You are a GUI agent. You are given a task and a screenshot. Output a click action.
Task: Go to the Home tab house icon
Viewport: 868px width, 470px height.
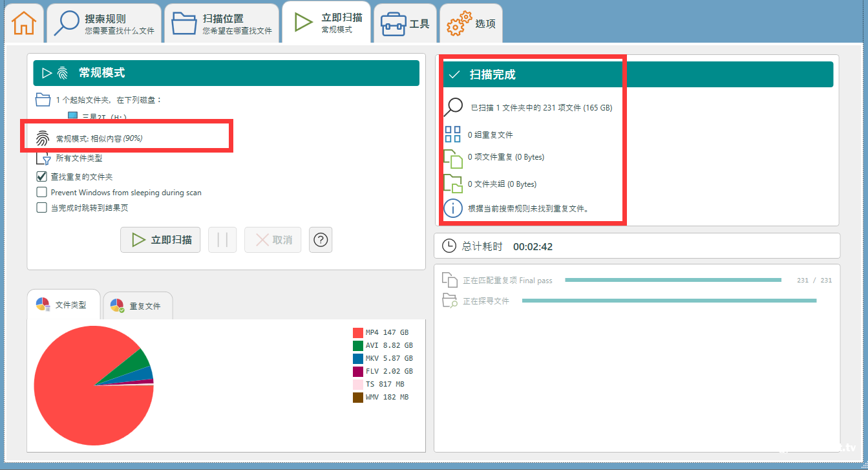24,23
